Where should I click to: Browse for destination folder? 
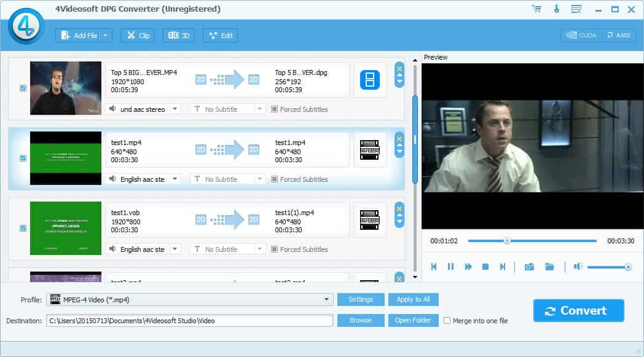361,320
